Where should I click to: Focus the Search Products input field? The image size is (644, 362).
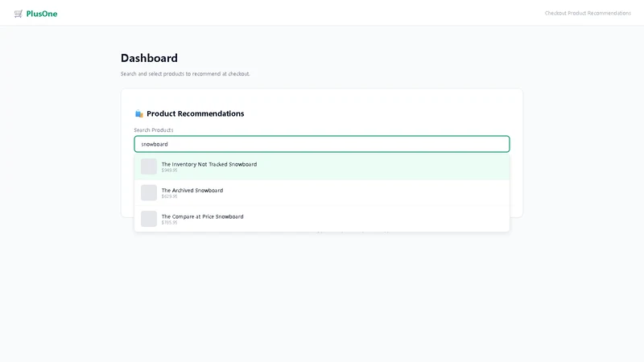(321, 144)
